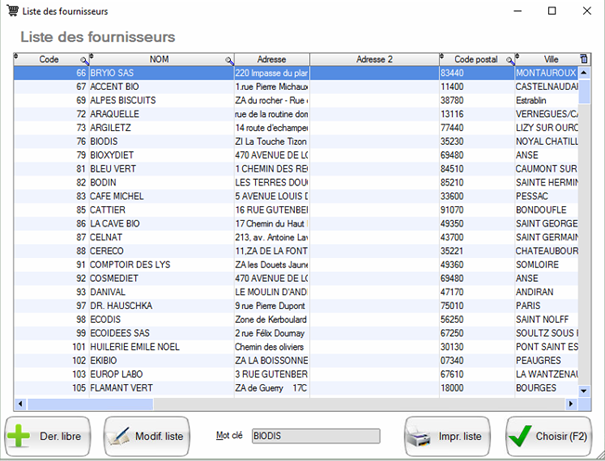Click the green plus Der. libre icon
The width and height of the screenshot is (605, 461).
tap(20, 437)
